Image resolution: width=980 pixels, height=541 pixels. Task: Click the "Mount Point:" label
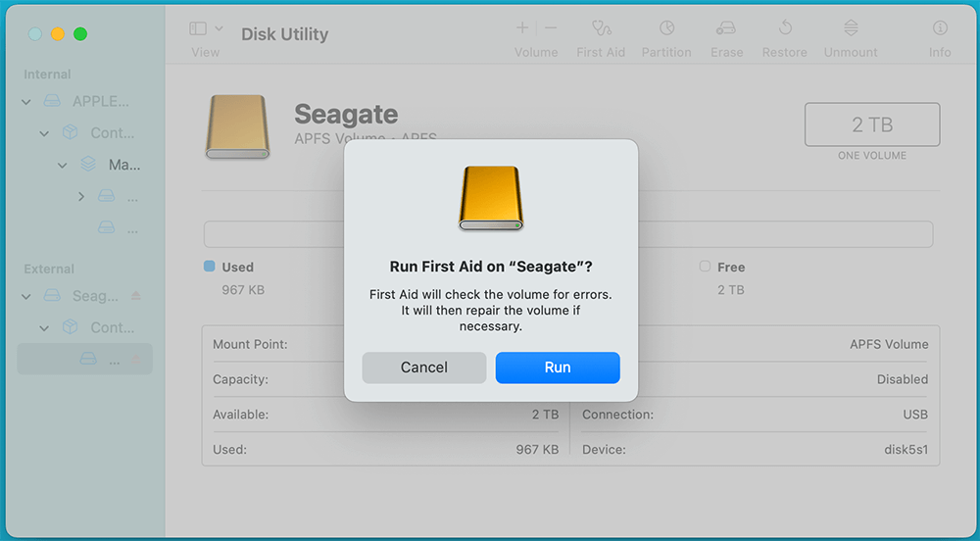tap(250, 344)
